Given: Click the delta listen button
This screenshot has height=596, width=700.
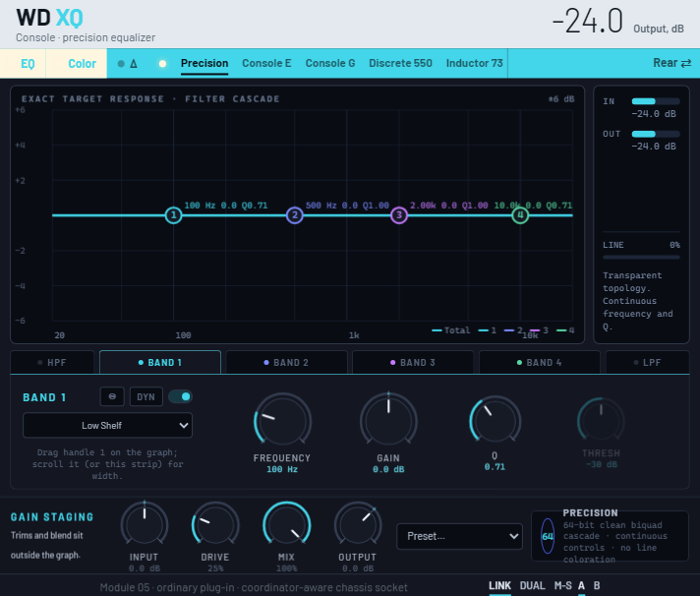Looking at the screenshot, I should (128, 63).
